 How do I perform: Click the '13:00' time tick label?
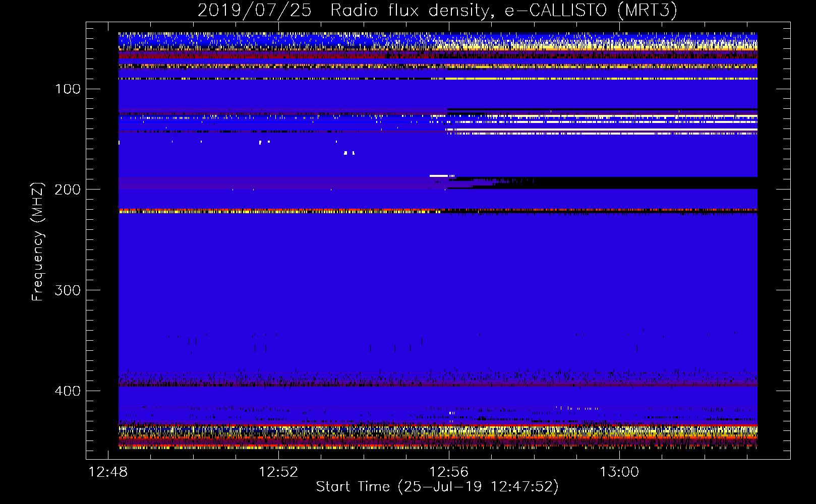(619, 472)
